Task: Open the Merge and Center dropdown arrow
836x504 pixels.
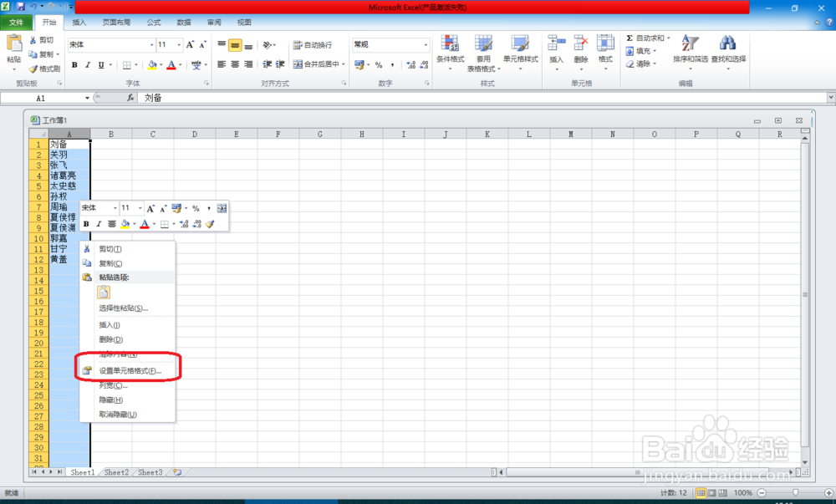Action: click(344, 64)
